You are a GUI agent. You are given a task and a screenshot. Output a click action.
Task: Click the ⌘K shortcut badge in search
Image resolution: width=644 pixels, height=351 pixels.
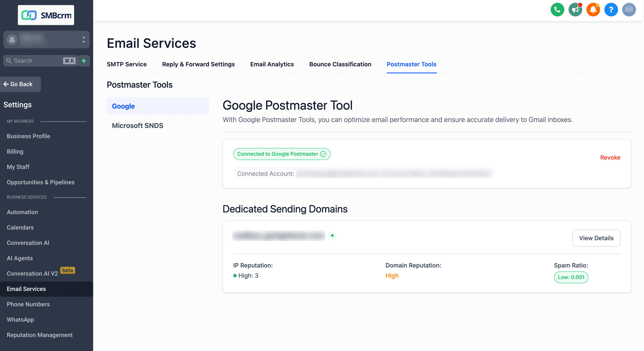(x=69, y=61)
